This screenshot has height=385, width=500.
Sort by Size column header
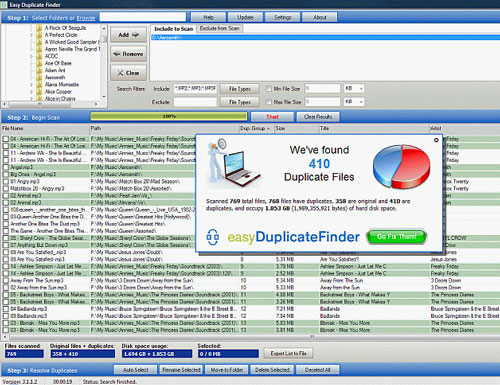point(296,128)
